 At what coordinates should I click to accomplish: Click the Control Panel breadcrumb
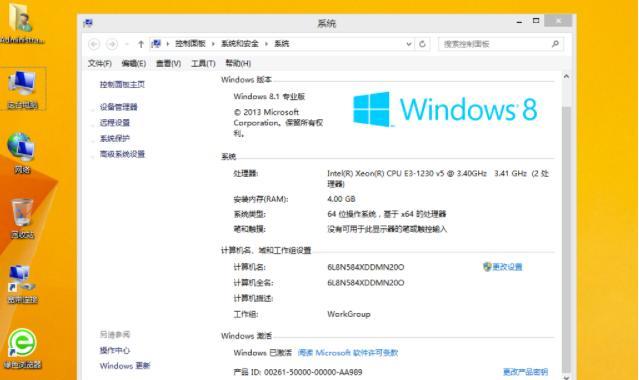pyautogui.click(x=190, y=44)
